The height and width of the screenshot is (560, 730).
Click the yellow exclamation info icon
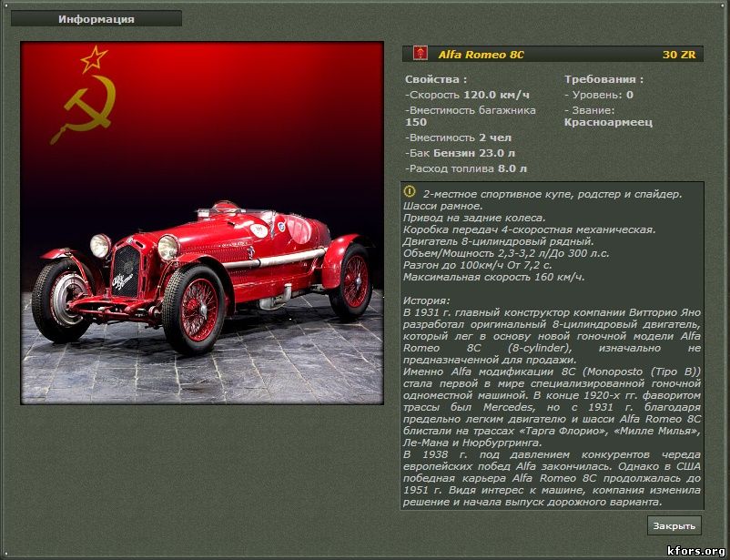coord(410,191)
